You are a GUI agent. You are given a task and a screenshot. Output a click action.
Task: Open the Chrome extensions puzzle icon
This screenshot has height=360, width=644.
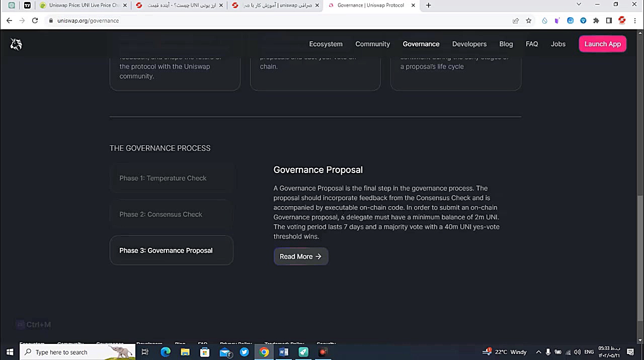[x=596, y=21]
